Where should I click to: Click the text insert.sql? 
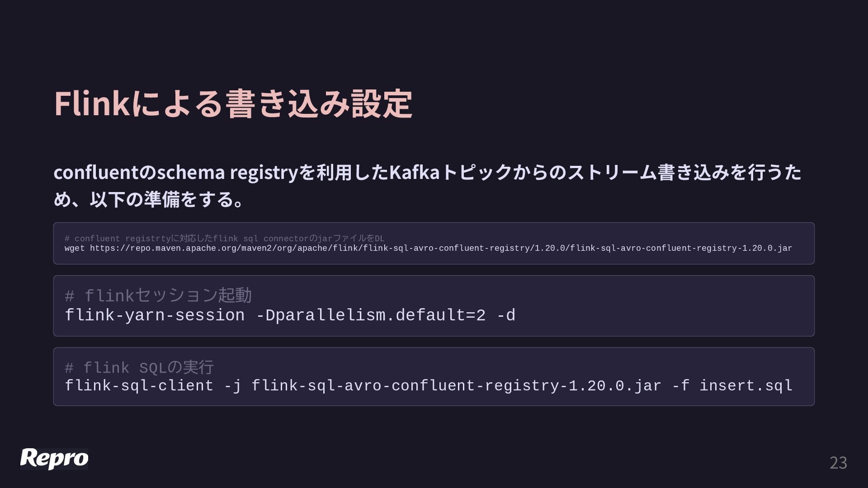tap(746, 386)
